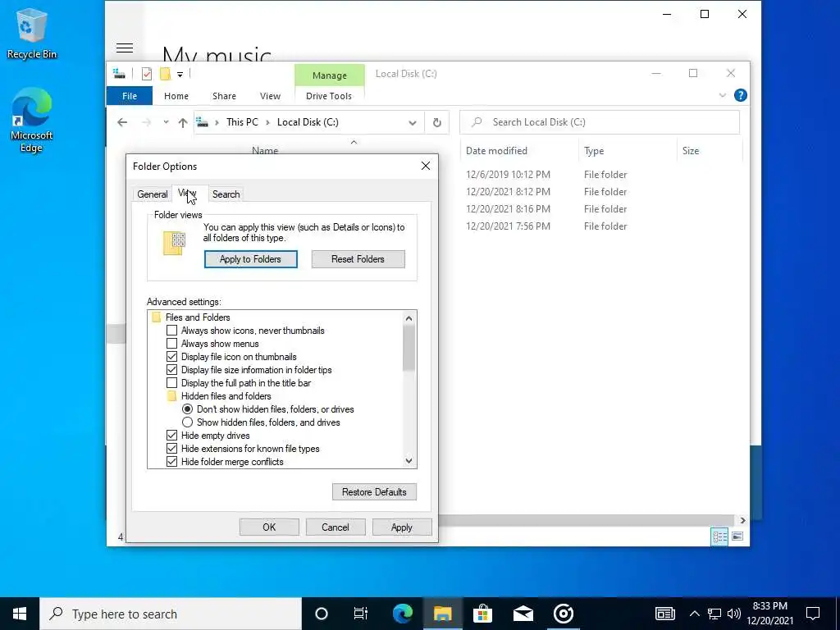Open File Explorer from the taskbar
Image resolution: width=840 pixels, height=630 pixels.
pos(442,614)
